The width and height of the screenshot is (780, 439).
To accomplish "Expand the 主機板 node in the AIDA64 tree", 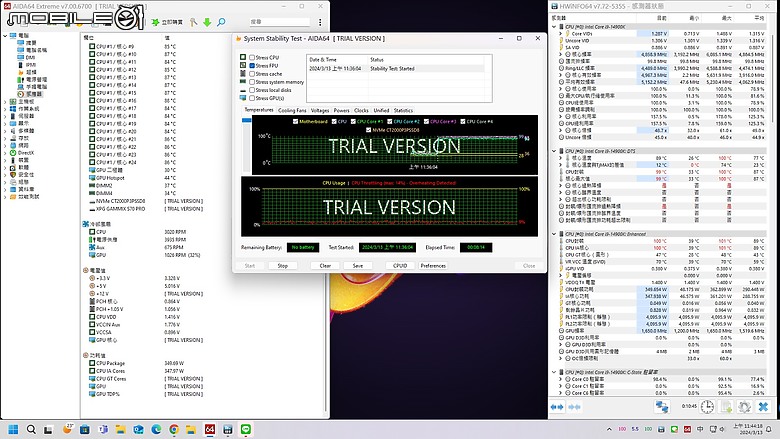I will (5, 101).
